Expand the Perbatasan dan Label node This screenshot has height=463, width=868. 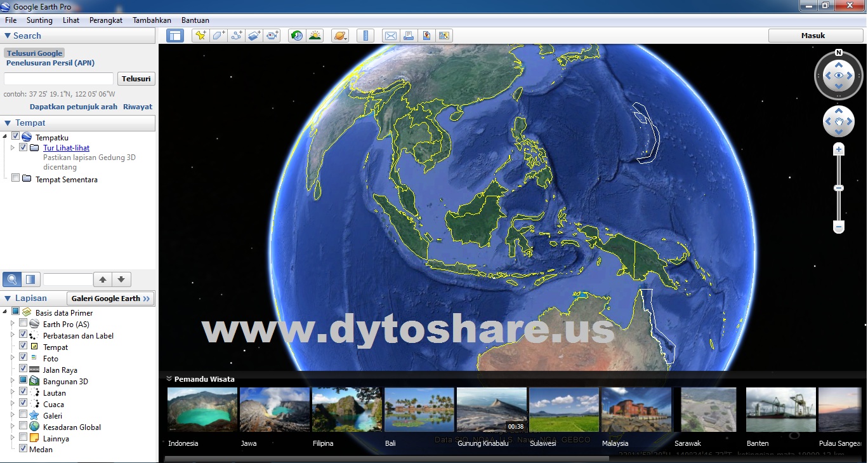pyautogui.click(x=12, y=335)
